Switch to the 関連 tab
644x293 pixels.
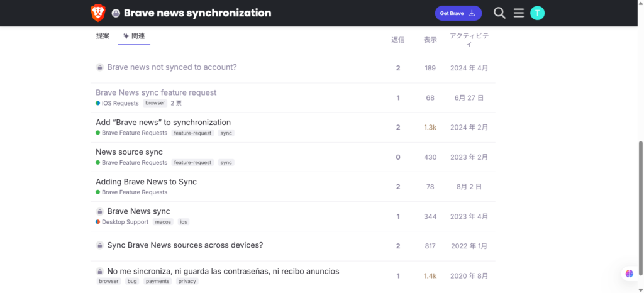135,36
